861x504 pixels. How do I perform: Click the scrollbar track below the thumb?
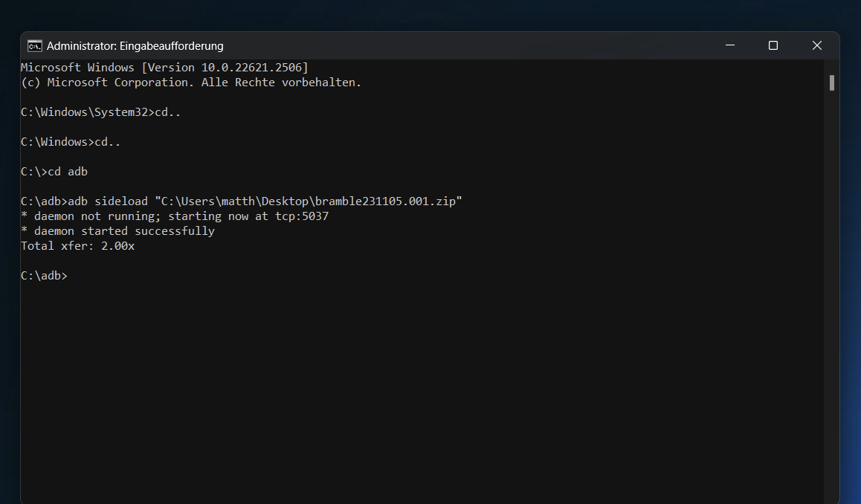(831, 297)
